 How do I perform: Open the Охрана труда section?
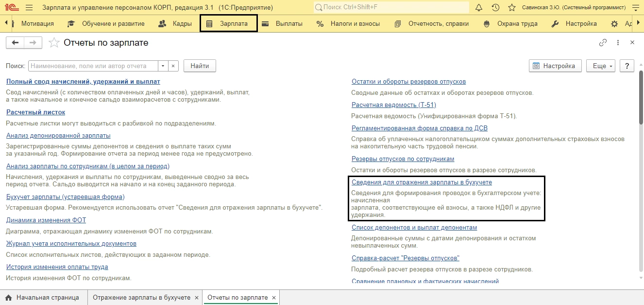click(x=517, y=23)
